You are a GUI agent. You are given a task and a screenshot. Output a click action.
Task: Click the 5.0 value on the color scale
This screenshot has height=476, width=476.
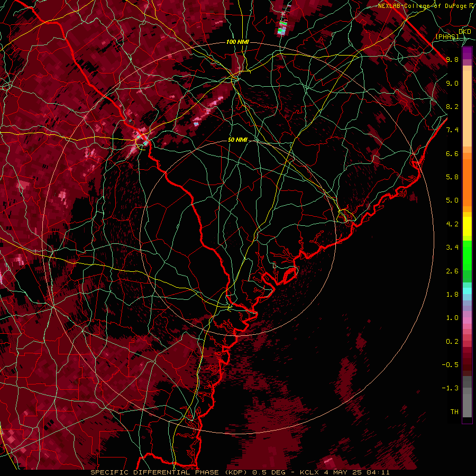point(452,200)
